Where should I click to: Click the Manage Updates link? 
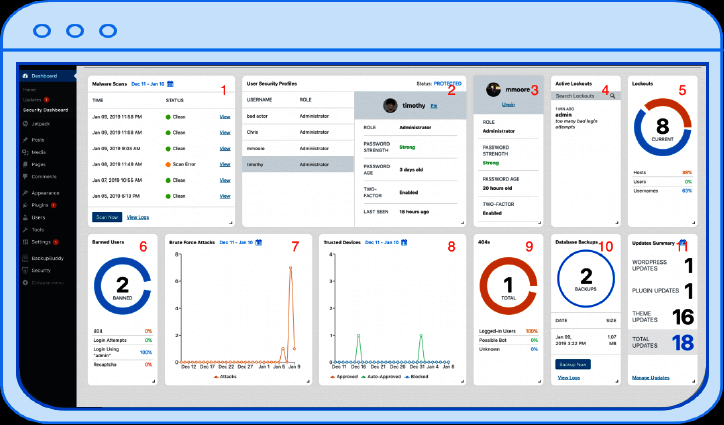tap(650, 378)
